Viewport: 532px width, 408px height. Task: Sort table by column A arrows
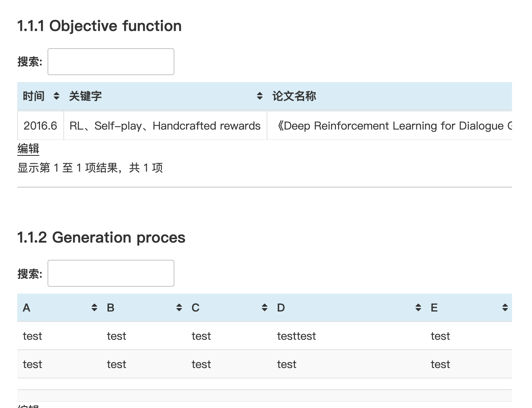pos(94,308)
